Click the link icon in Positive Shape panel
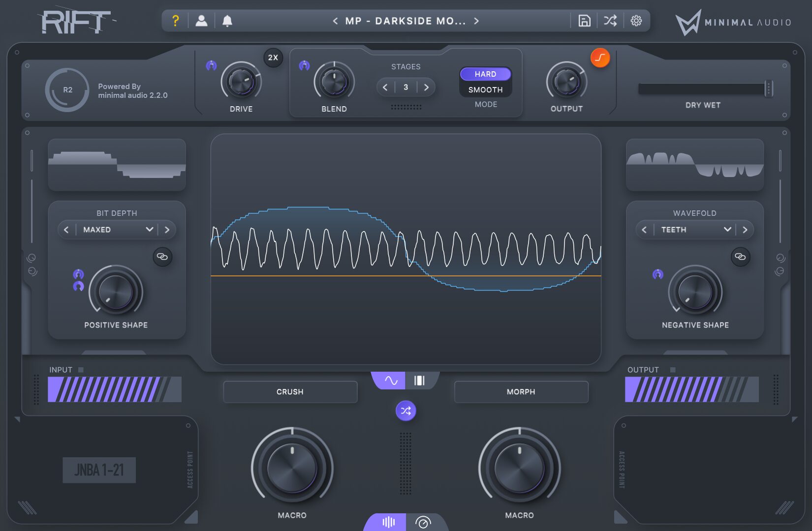 pos(162,257)
